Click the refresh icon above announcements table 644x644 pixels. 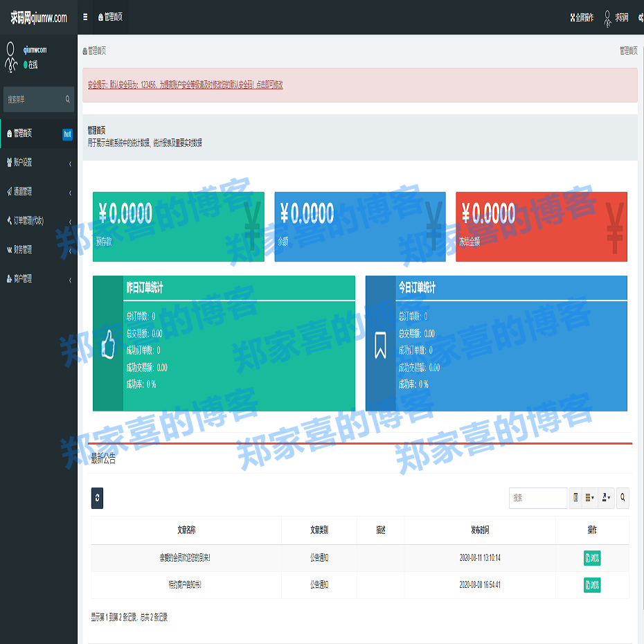click(x=97, y=497)
